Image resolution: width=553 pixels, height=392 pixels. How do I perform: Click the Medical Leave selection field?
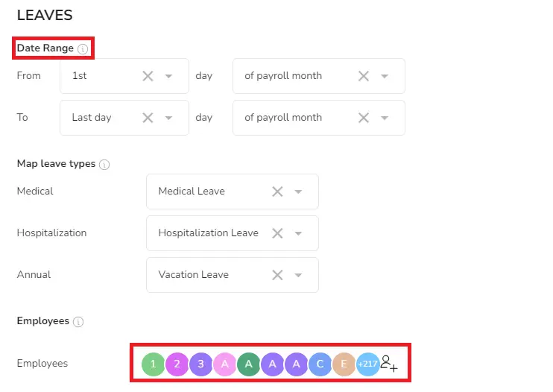click(233, 192)
